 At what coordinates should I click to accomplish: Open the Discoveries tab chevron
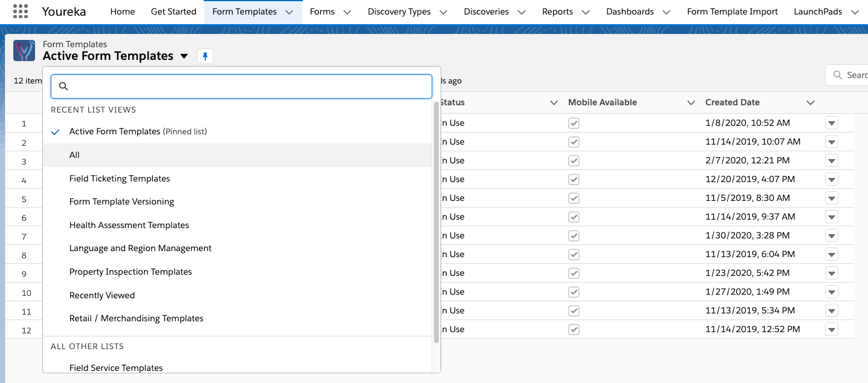click(521, 12)
